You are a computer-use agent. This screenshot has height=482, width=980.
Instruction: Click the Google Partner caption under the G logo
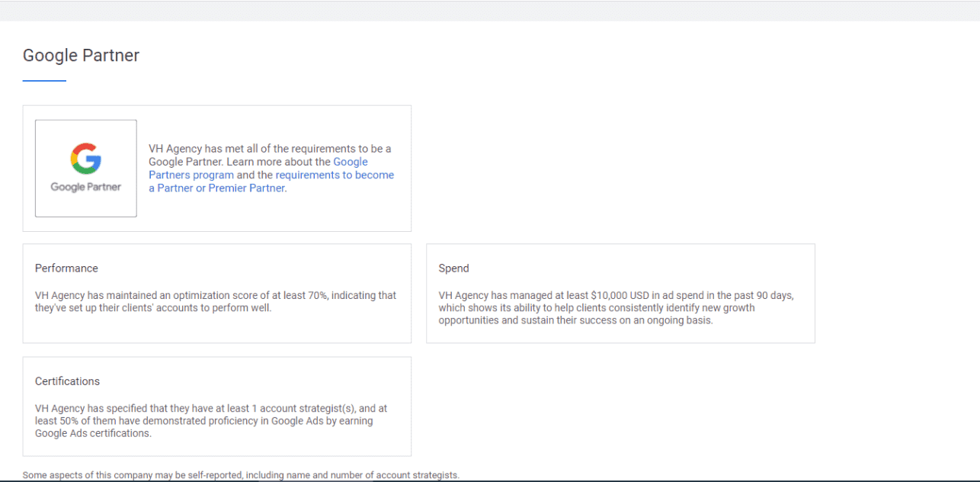coord(86,187)
